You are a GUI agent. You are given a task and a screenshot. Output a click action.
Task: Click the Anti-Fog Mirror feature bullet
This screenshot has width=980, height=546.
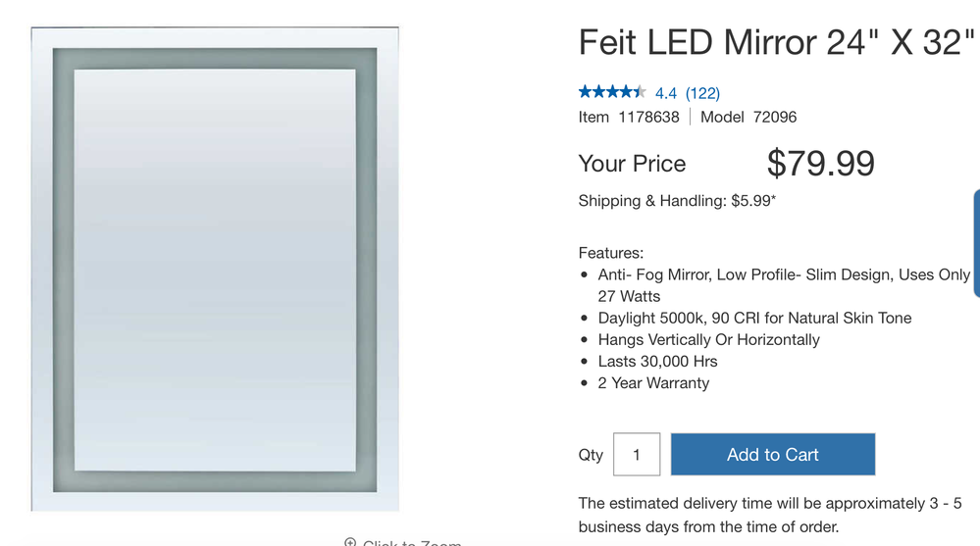pyautogui.click(x=783, y=275)
